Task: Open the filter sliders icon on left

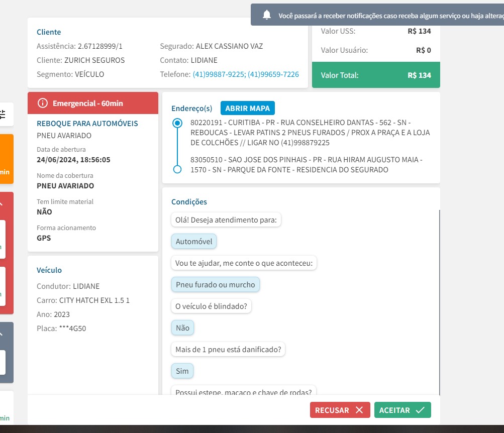Action: tap(3, 114)
